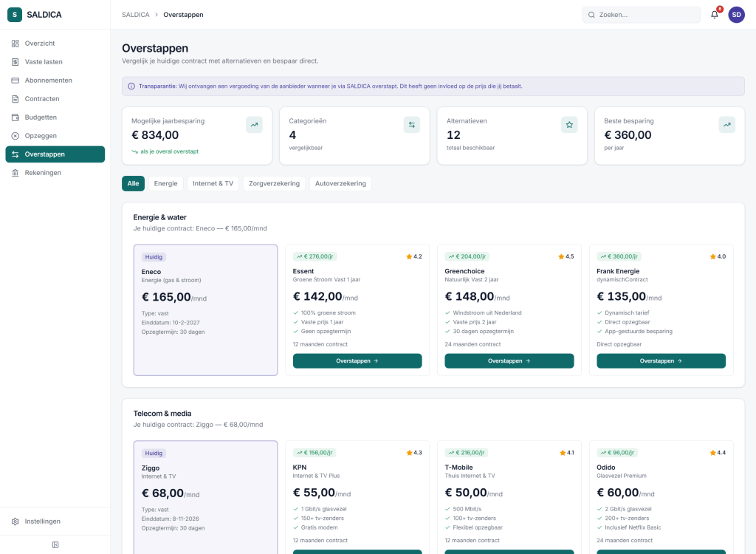756x554 pixels.
Task: Click the Rekeningen bank icon
Action: point(15,173)
